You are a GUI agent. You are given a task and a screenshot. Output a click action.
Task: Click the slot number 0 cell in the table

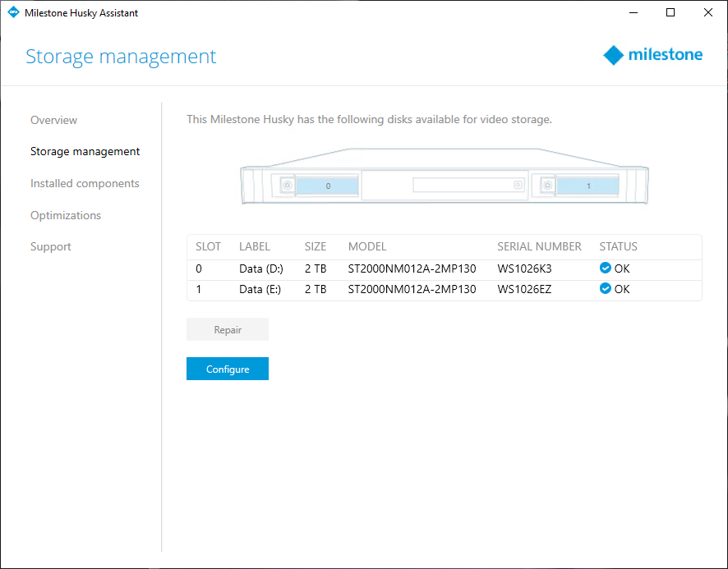click(x=199, y=268)
